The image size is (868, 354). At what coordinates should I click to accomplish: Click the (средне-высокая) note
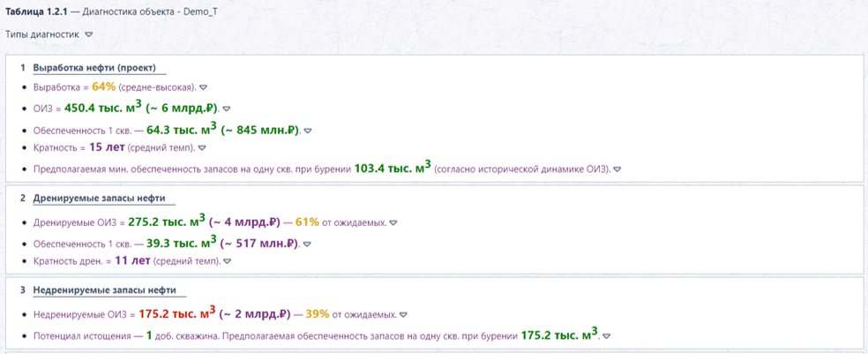[157, 87]
